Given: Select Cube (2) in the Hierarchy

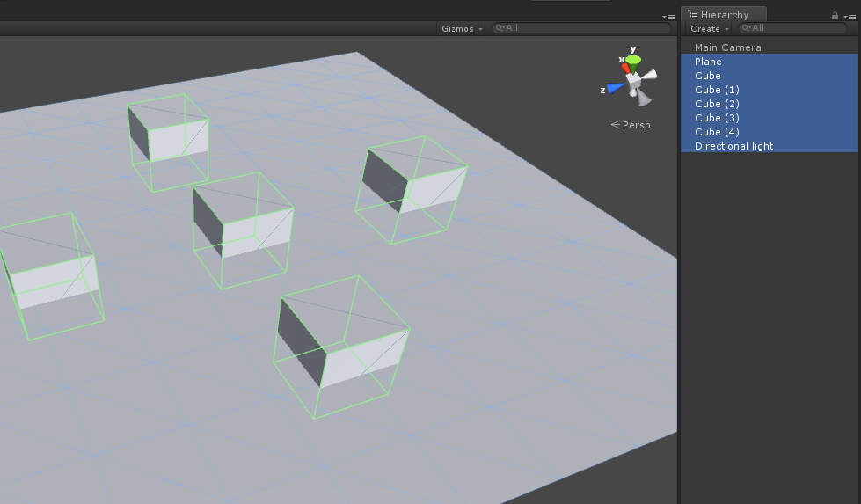Looking at the screenshot, I should pos(770,104).
